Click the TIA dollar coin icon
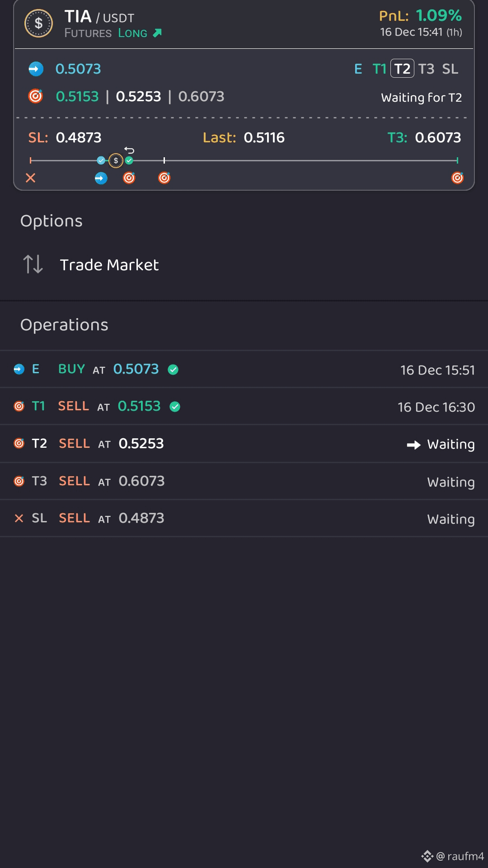 pyautogui.click(x=38, y=23)
